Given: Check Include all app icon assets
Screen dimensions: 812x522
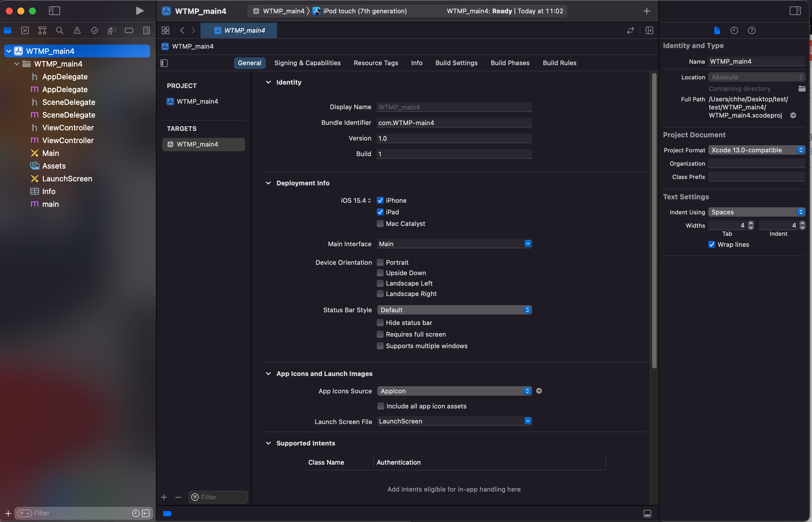Looking at the screenshot, I should tap(380, 406).
